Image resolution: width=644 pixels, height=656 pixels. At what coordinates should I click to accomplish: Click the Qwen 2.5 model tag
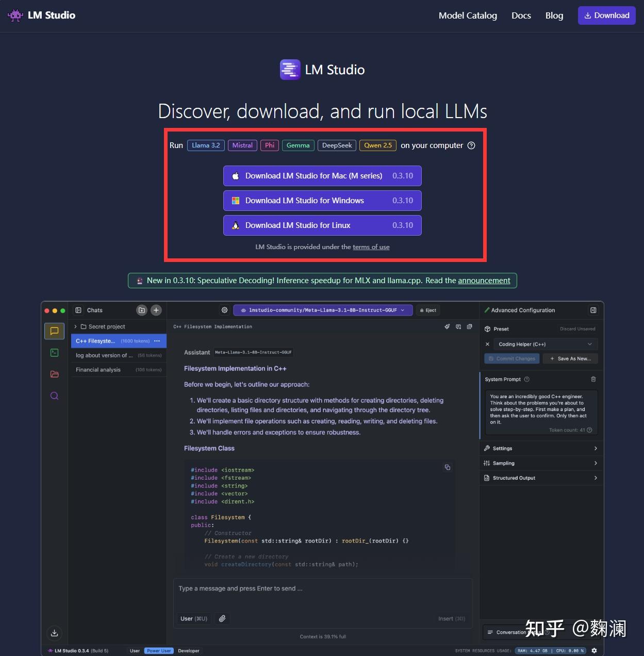click(378, 145)
